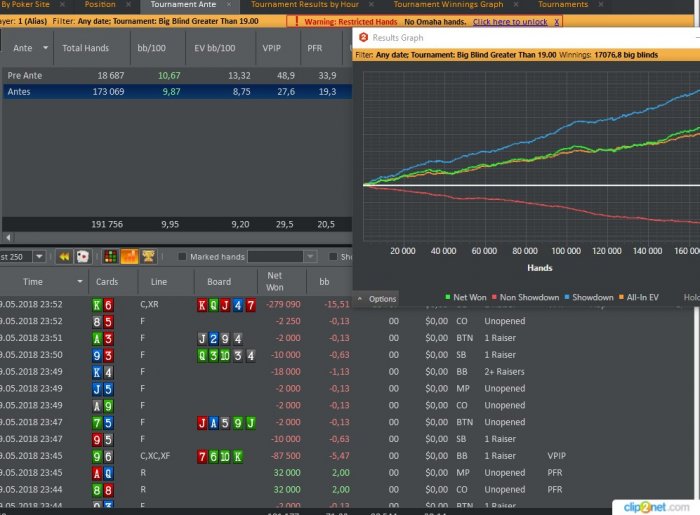Image resolution: width=700 pixels, height=515 pixels.
Task: Open the Last 250 hands dropdown arrow
Action: pyautogui.click(x=39, y=257)
